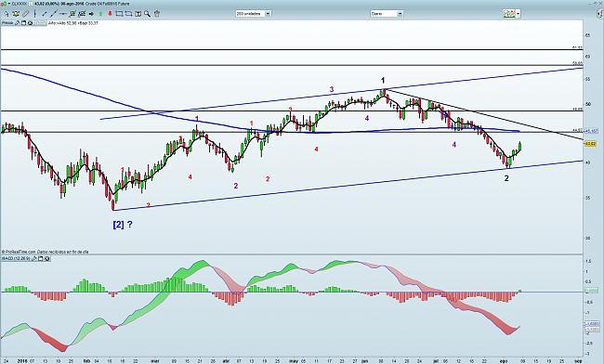
Task: Select the second rectangle shape tool
Action: pos(128,14)
